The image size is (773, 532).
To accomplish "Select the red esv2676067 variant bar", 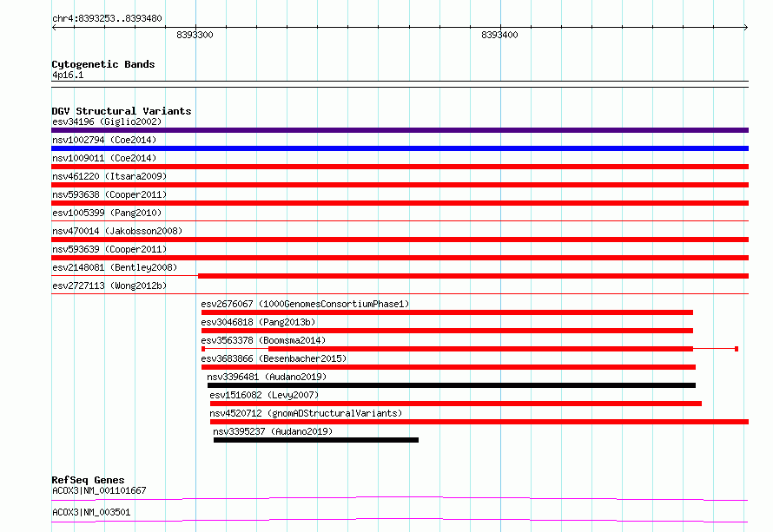I will point(447,312).
